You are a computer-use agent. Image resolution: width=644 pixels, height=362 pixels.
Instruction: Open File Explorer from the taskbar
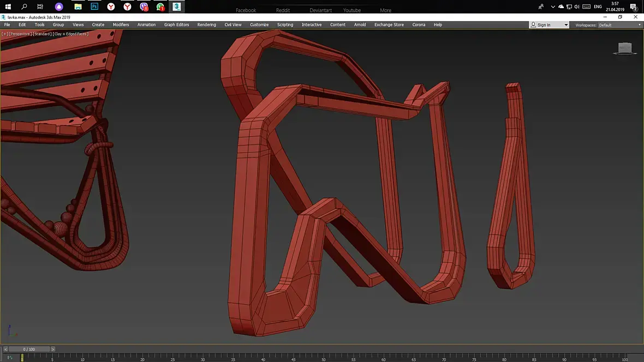pyautogui.click(x=78, y=7)
